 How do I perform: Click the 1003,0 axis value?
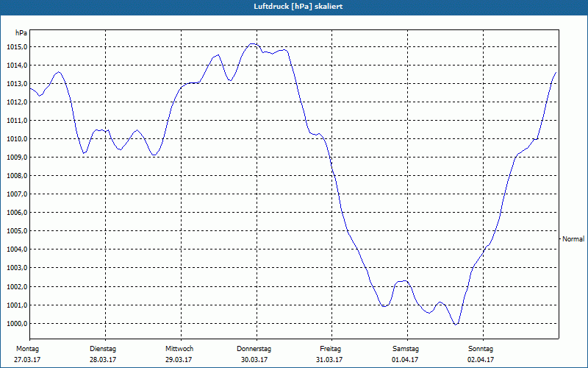coord(17,268)
